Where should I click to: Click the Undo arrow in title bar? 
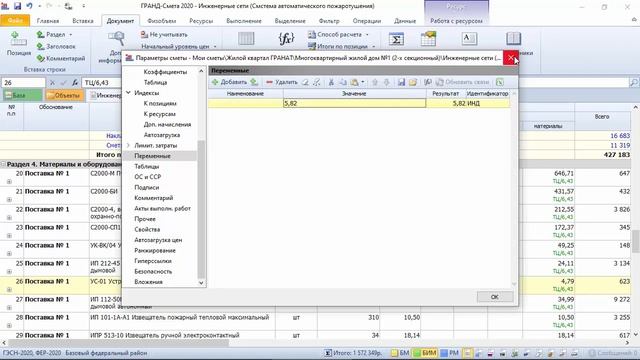click(x=29, y=6)
